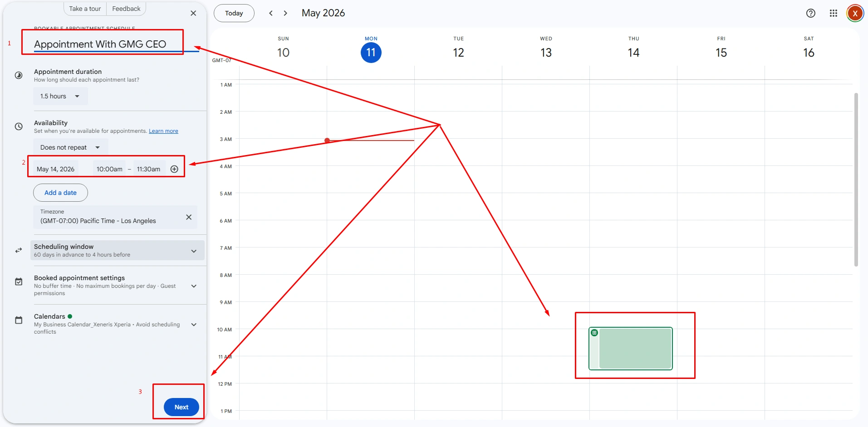Viewport: 868px width, 427px height.
Task: Click the Take a tour tab
Action: (x=85, y=9)
